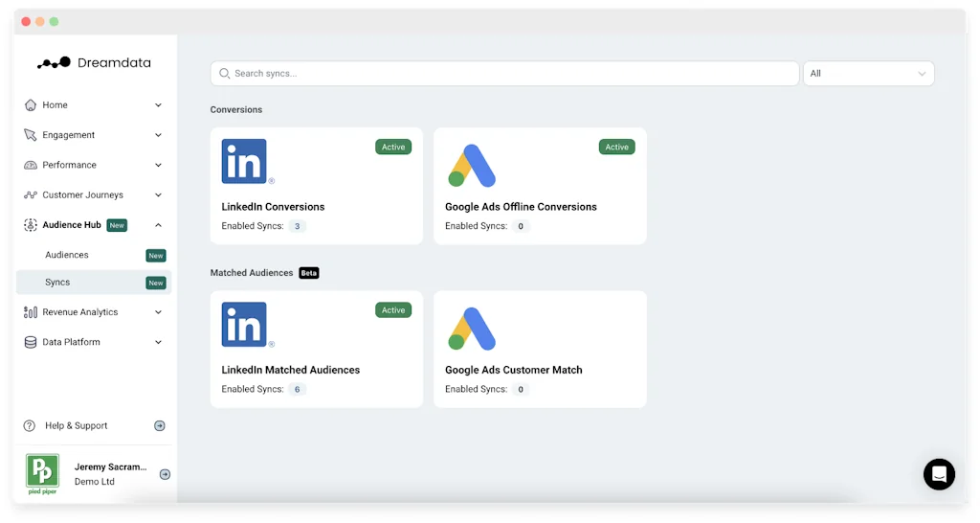This screenshot has width=980, height=523.
Task: Expand the Engagement menu chevron
Action: tap(158, 135)
